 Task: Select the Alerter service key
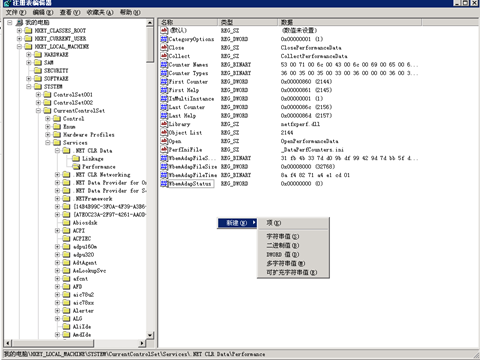[x=83, y=310]
